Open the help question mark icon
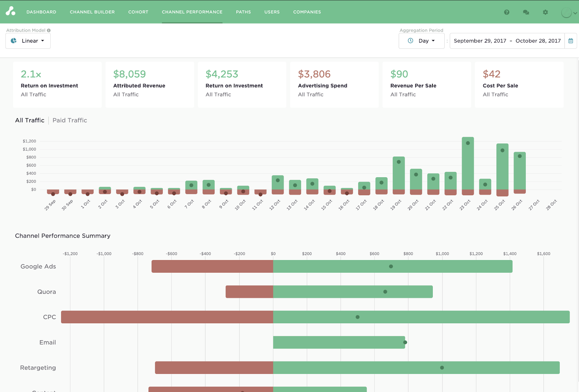Viewport: 579px width, 392px height. click(x=507, y=12)
